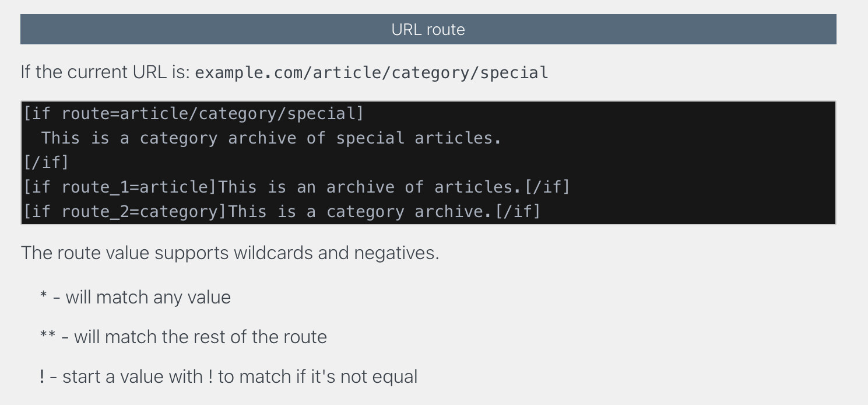The width and height of the screenshot is (868, 405).
Task: Click the [if route_2=category] code line
Action: point(282,211)
